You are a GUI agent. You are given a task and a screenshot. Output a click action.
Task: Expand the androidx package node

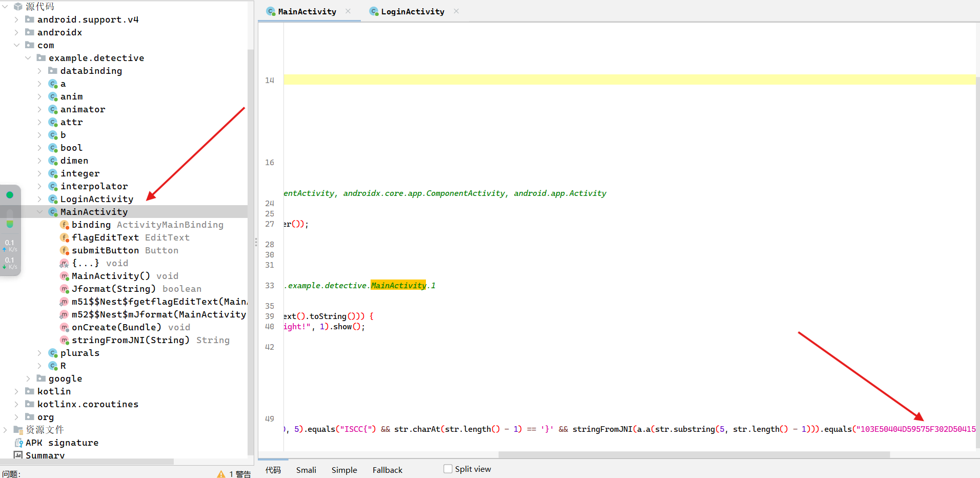point(16,32)
